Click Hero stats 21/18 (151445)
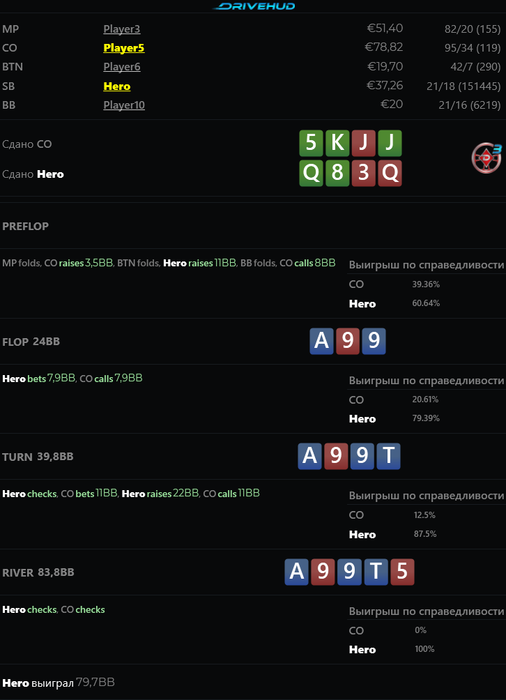Viewport: 506px width, 700px height. coord(463,86)
